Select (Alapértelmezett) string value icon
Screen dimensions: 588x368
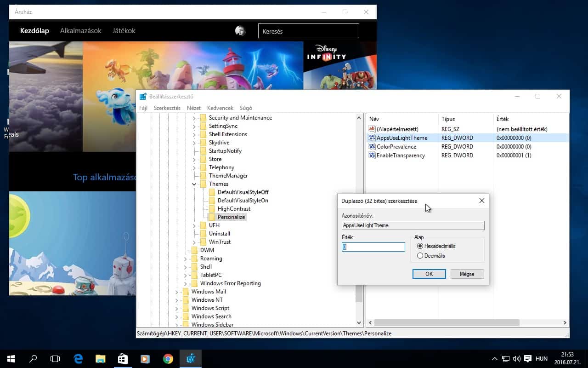point(372,129)
